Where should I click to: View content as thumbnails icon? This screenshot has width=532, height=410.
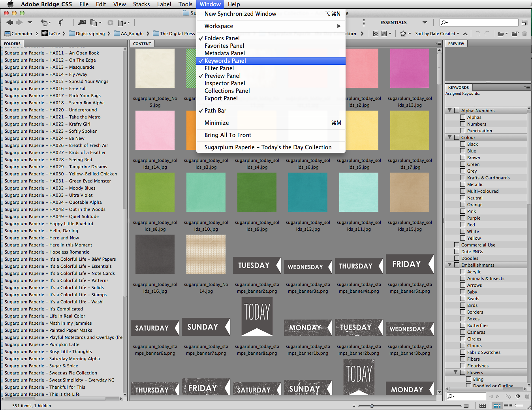497,406
